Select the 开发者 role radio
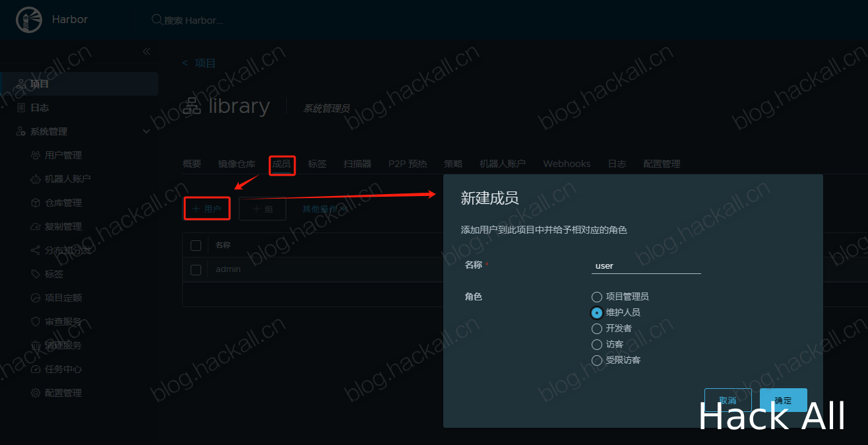Screen dimensions: 868x445 point(597,329)
